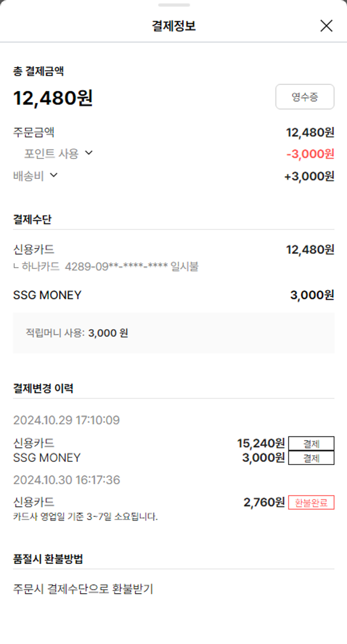
Task: Expand the 포인트 사용 chevron arrow
Action: tap(89, 153)
